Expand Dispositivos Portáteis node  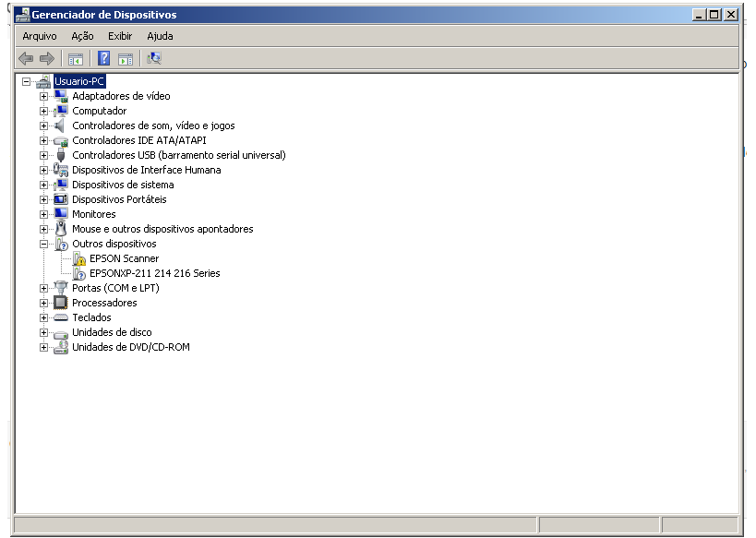coord(43,199)
